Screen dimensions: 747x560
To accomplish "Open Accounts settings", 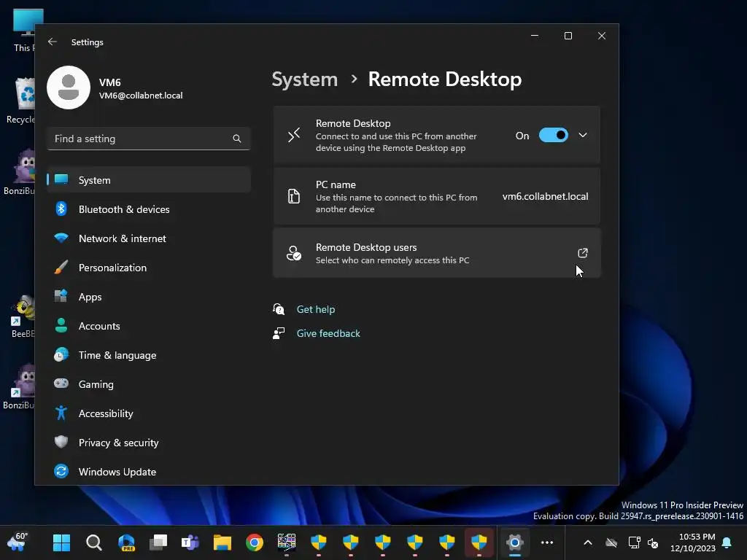I will coord(149,326).
